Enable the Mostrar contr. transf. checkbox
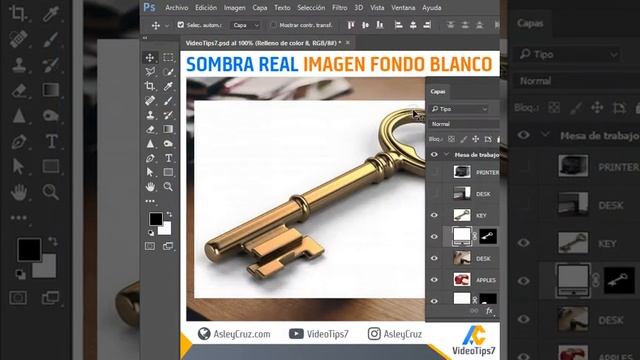 [273, 25]
